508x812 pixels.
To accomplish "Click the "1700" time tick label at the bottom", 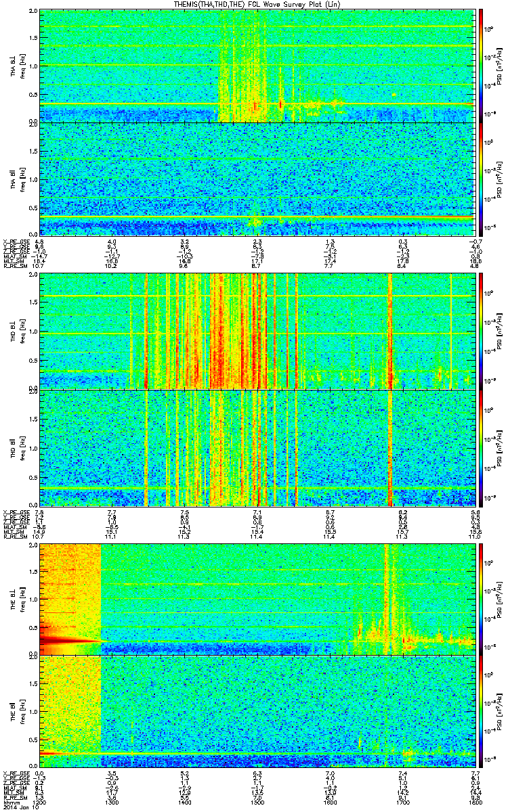I will tap(403, 802).
